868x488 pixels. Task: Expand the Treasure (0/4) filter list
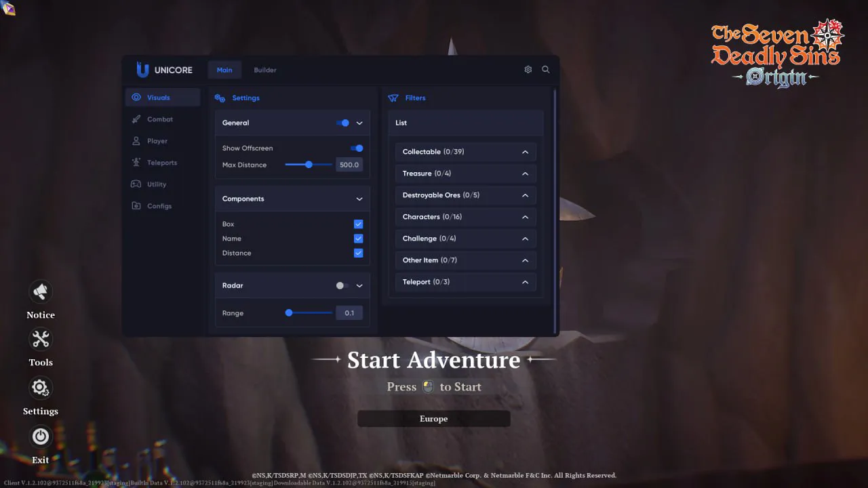pyautogui.click(x=465, y=174)
